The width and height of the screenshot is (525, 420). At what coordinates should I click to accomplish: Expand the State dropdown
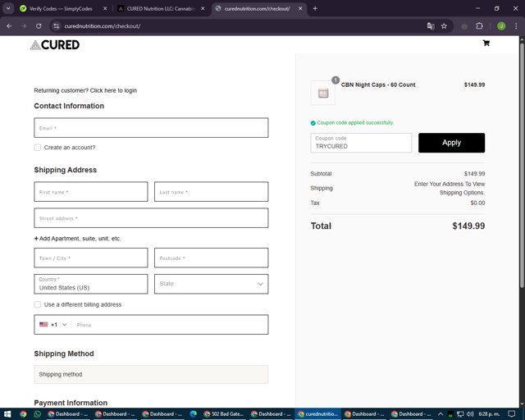pos(212,284)
